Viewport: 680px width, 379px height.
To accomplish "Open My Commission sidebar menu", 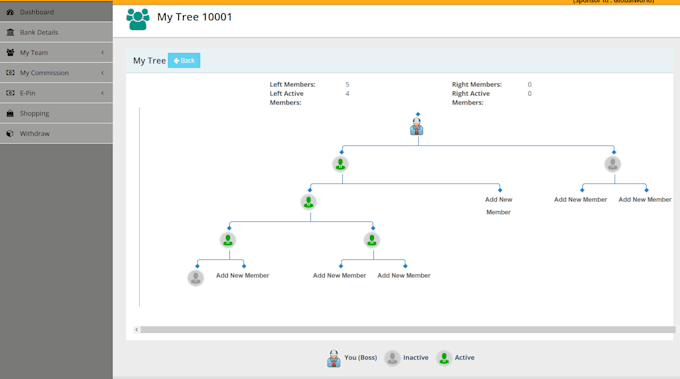I will (x=56, y=73).
